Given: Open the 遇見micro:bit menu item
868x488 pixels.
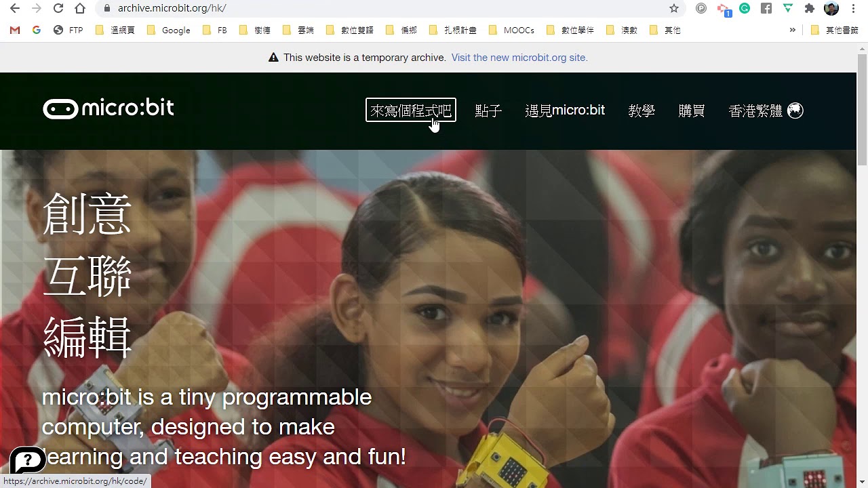Looking at the screenshot, I should pos(565,110).
